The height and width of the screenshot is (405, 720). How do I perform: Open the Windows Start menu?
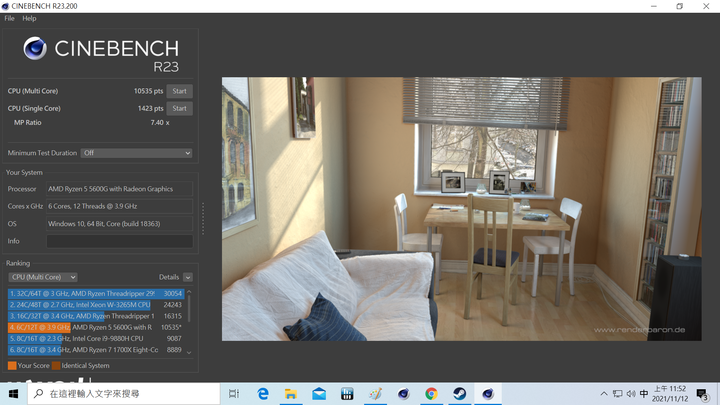coord(13,394)
